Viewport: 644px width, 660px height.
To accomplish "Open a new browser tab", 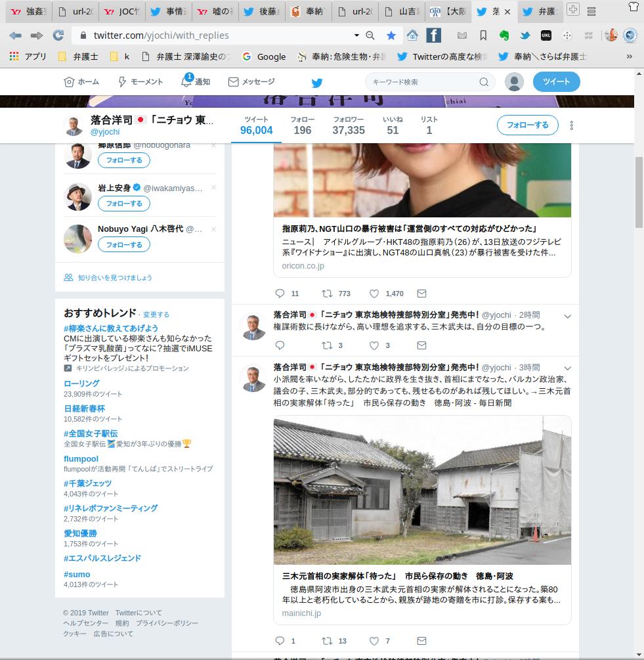I will click(x=573, y=9).
